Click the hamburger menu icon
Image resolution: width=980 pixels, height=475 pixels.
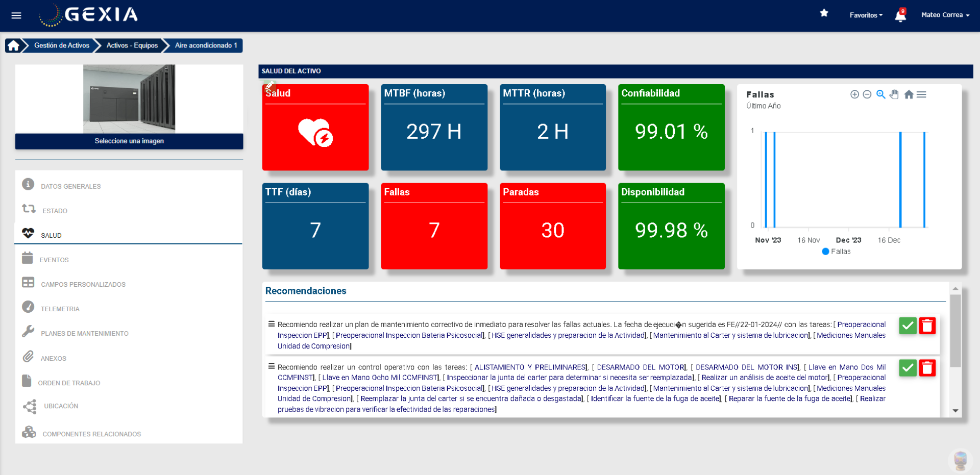tap(16, 15)
